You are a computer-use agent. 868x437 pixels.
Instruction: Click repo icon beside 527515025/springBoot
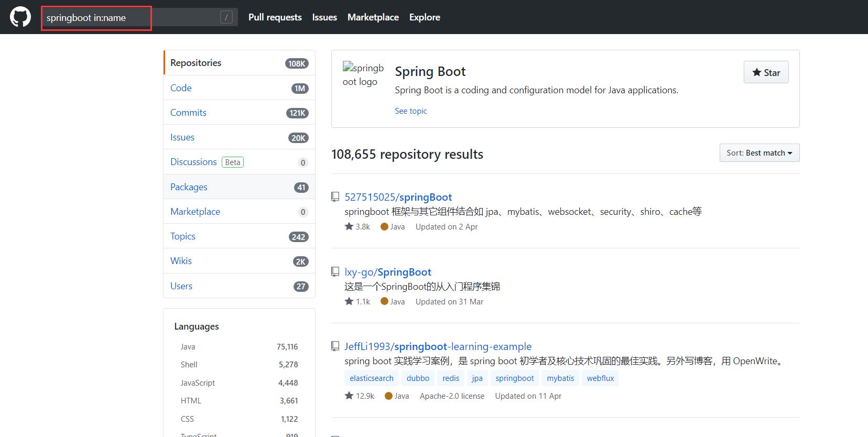click(335, 197)
